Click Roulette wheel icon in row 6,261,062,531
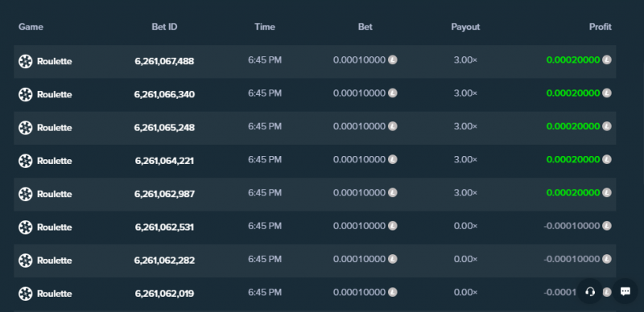Viewport: 644px width, 312px height. pyautogui.click(x=26, y=228)
